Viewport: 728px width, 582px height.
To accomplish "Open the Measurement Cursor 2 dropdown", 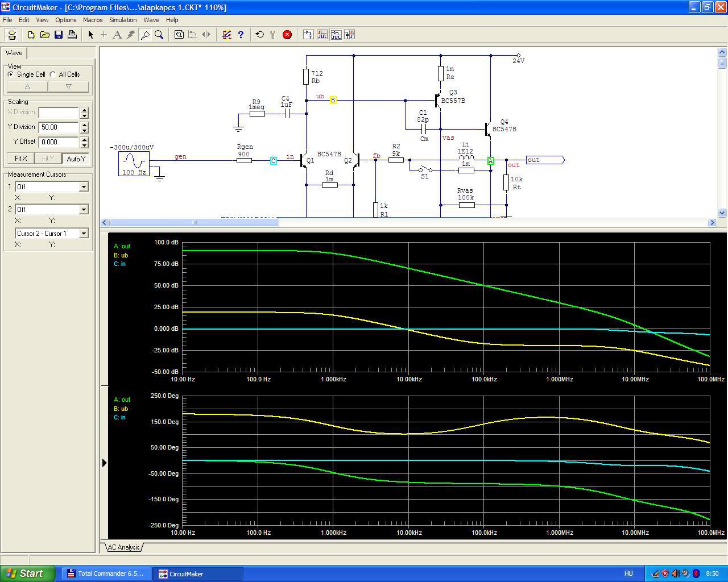I will pyautogui.click(x=84, y=209).
